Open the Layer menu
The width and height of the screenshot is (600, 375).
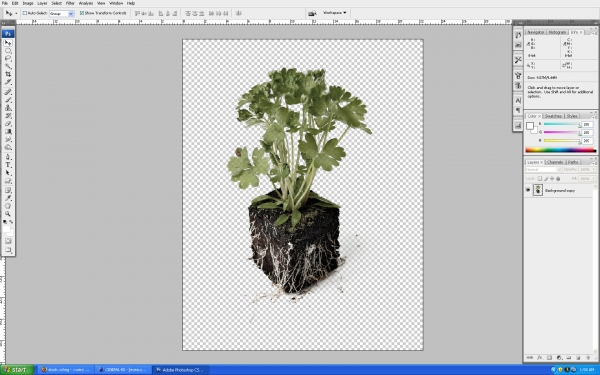(x=42, y=3)
